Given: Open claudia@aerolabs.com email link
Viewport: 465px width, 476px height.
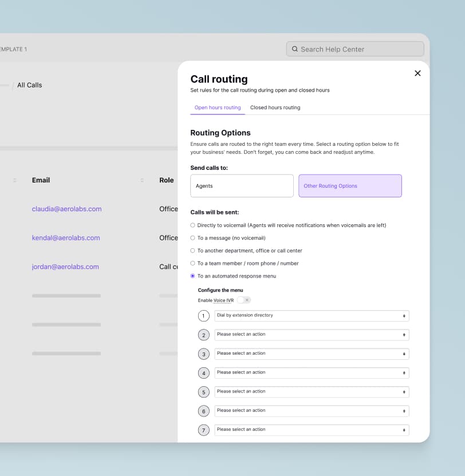Looking at the screenshot, I should point(66,209).
